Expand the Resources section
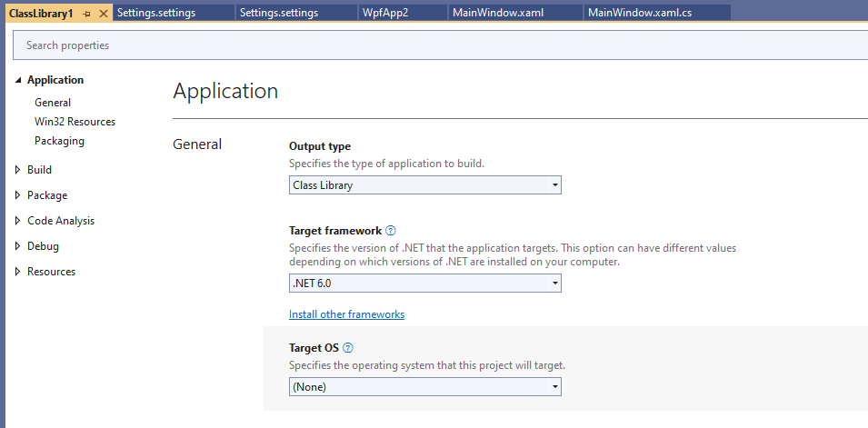Image resolution: width=868 pixels, height=428 pixels. [x=18, y=272]
